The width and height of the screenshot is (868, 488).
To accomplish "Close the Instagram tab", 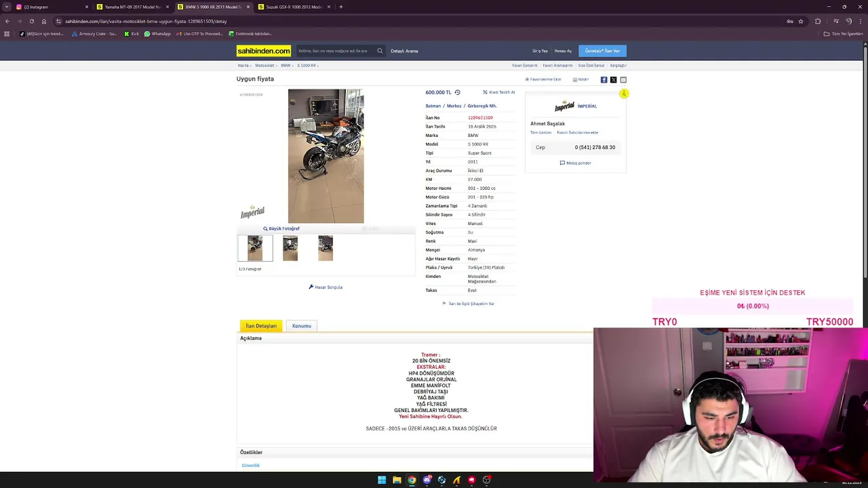I will [x=87, y=7].
